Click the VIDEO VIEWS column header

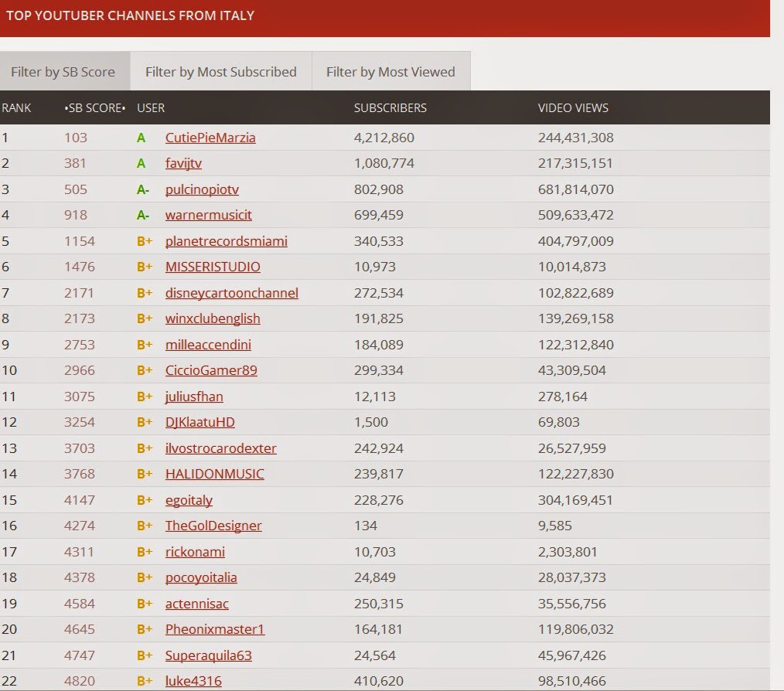click(x=573, y=108)
